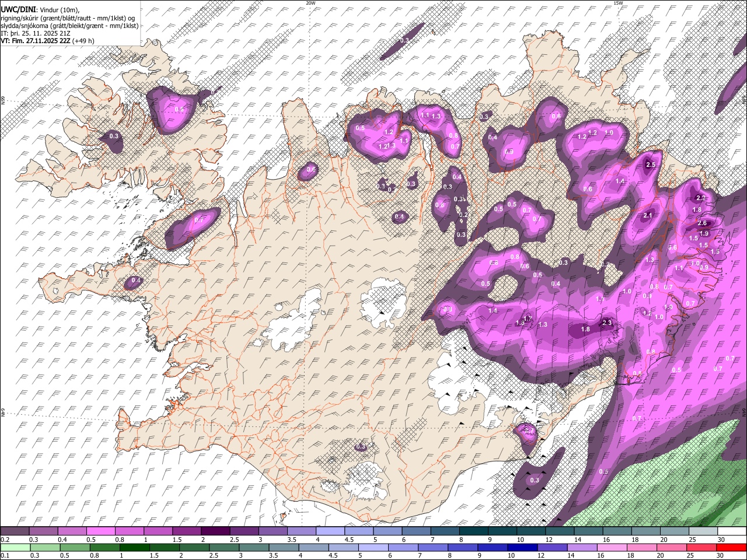Click the "30" label under the upper legend
Screen dimensions: 747x560
721,540
